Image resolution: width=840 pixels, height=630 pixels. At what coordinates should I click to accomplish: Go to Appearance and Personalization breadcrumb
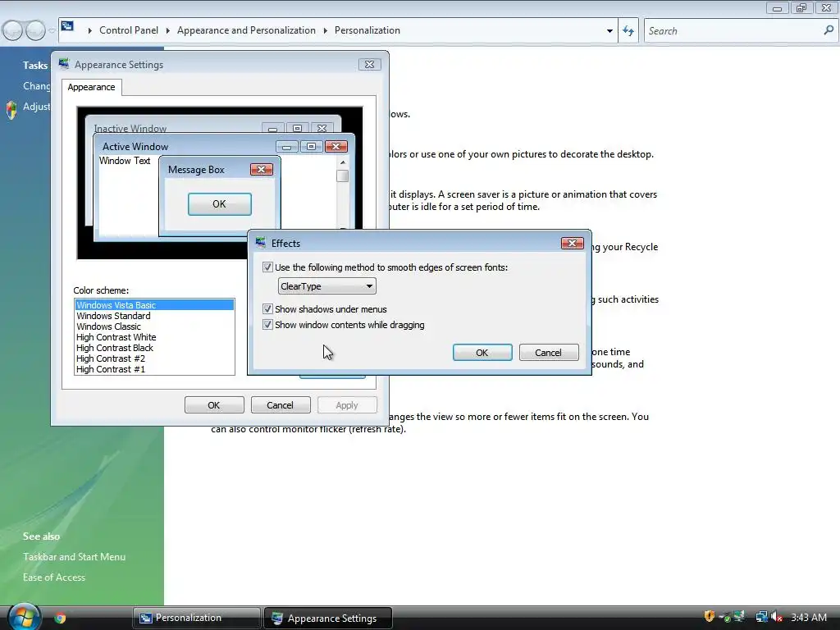[x=246, y=30]
